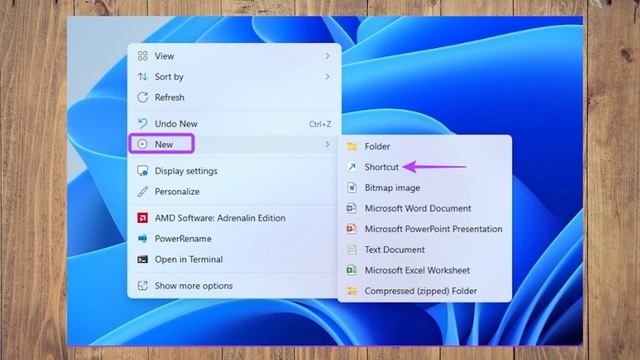
Task: Click the Show more options icon
Action: 142,286
